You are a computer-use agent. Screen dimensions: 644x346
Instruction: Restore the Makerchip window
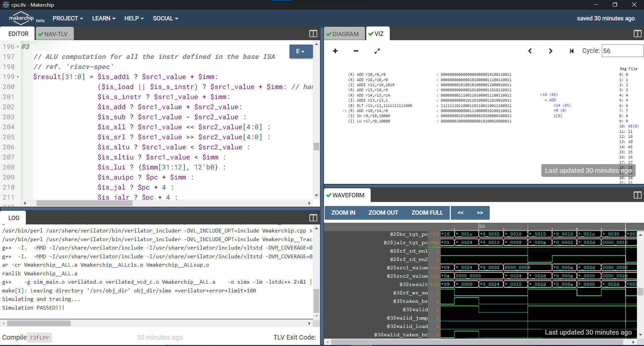pyautogui.click(x=615, y=5)
